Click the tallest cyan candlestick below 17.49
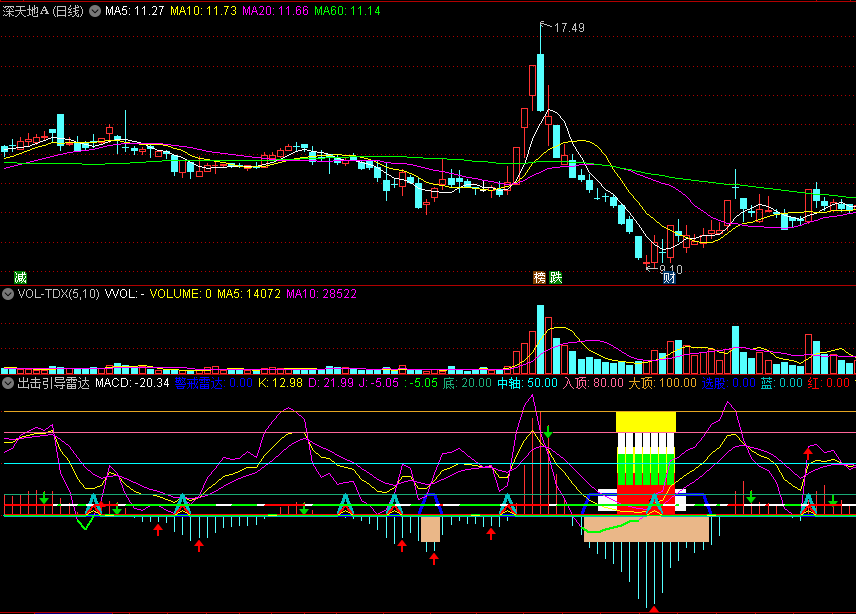Viewport: 856px width, 614px height. pyautogui.click(x=540, y=82)
